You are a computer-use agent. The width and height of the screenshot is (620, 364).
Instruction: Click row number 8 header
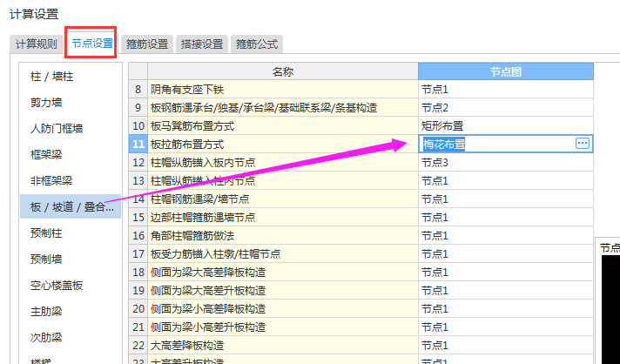pos(138,90)
